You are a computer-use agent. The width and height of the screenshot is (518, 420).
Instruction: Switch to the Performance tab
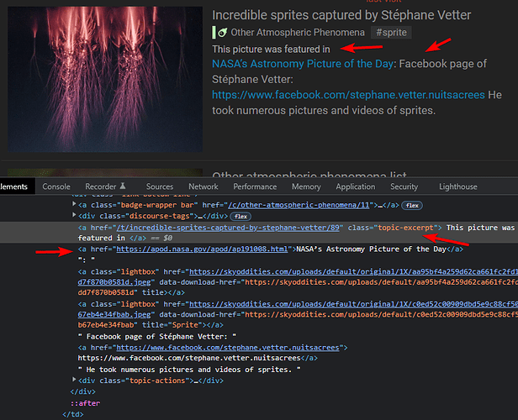pos(255,186)
